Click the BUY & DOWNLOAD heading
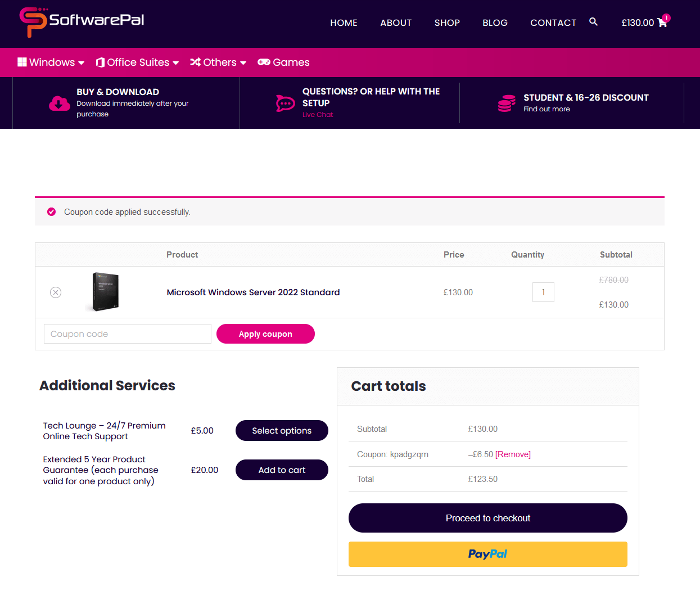The width and height of the screenshot is (700, 613). click(x=118, y=92)
